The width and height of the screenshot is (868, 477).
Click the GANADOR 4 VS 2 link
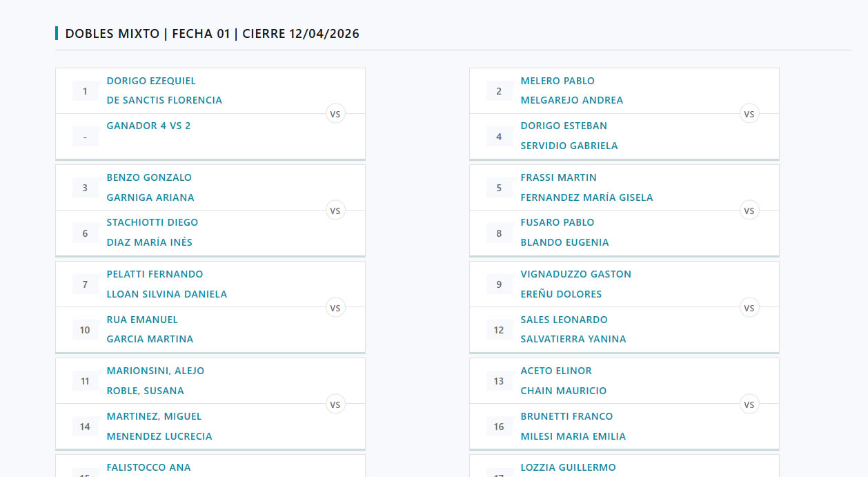click(148, 126)
